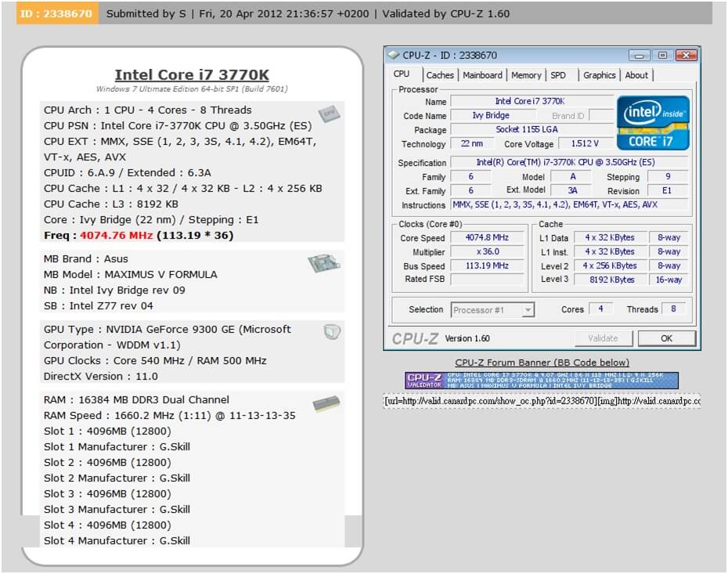Close the CPU-Z window
The image size is (728, 574).
(x=686, y=55)
